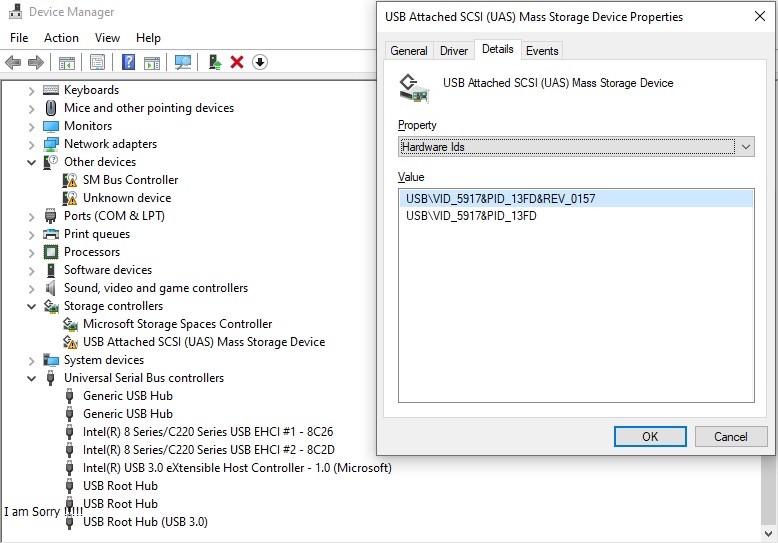
Task: Click the Disable device down-arrow icon
Action: 260,62
